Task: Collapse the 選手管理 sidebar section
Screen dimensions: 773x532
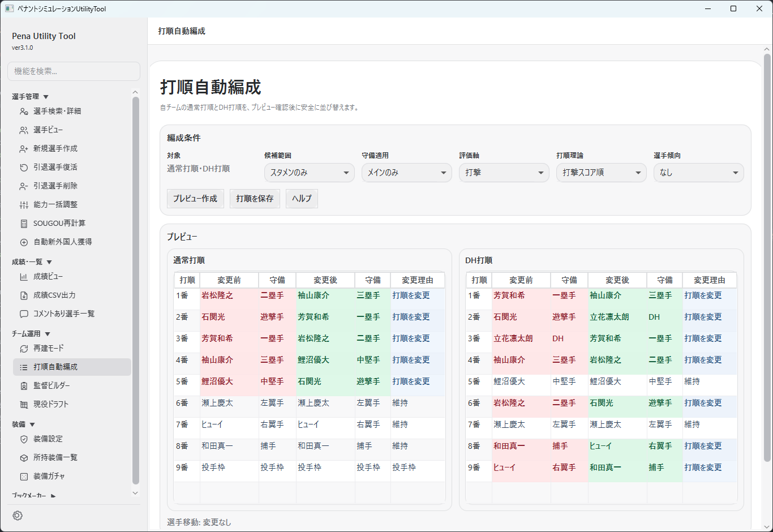Action: click(x=31, y=97)
